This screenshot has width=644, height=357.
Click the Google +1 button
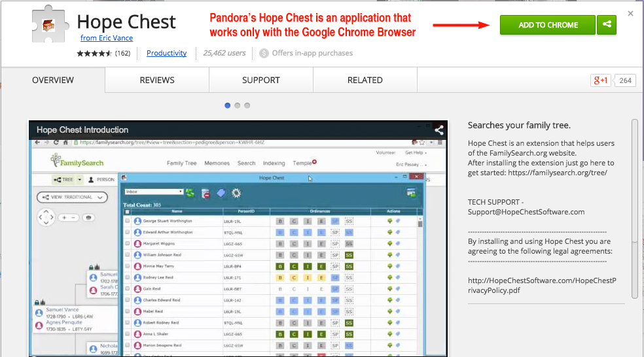tap(600, 80)
